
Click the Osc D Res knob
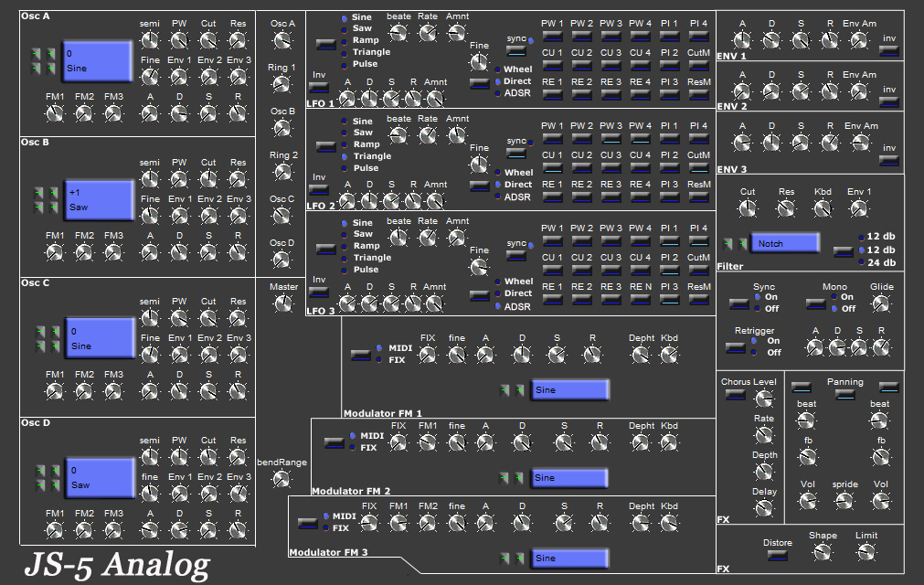click(238, 457)
